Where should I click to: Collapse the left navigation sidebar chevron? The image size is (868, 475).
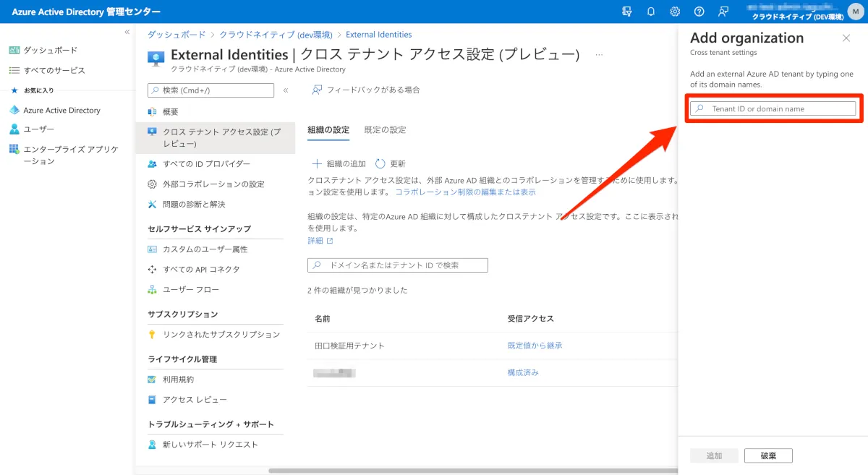[127, 32]
